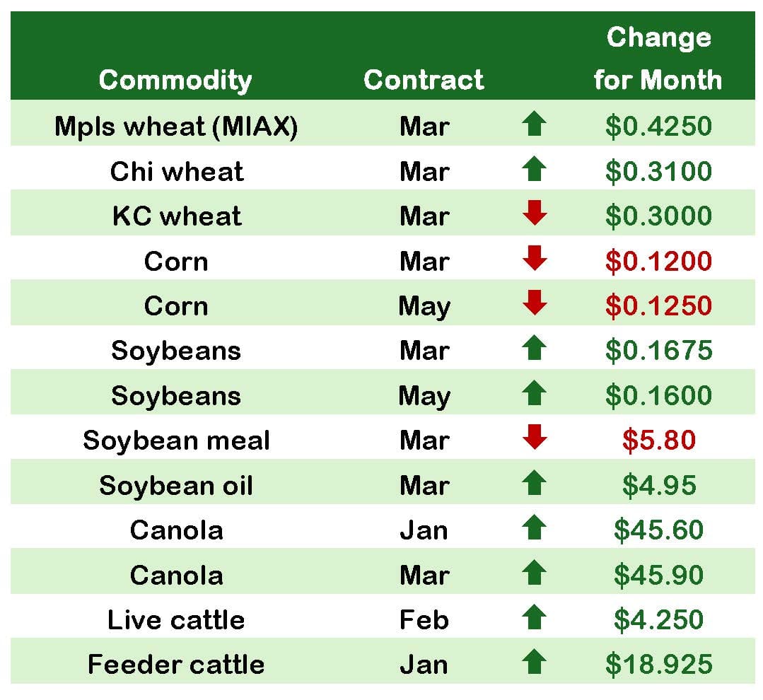
Task: Click the red $5.80 Soybean meal value
Action: [x=658, y=441]
